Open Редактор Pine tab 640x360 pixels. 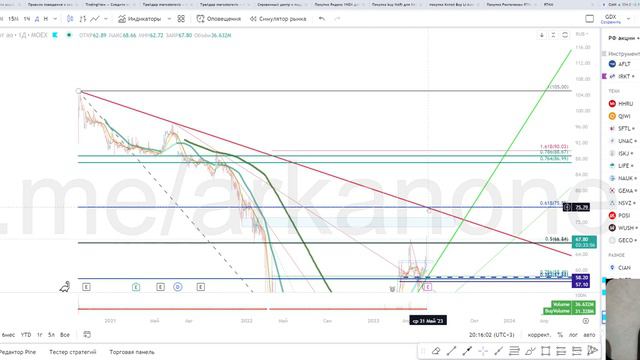pyautogui.click(x=18, y=352)
